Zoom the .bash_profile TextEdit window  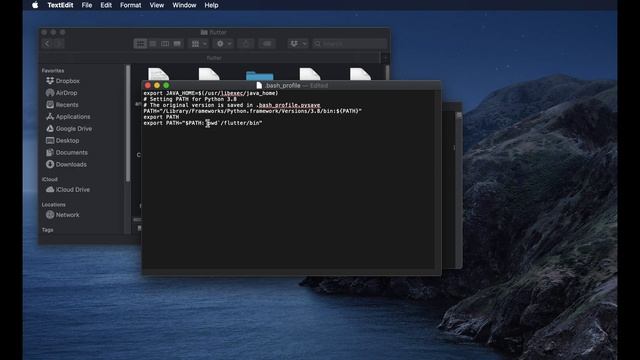coord(166,85)
